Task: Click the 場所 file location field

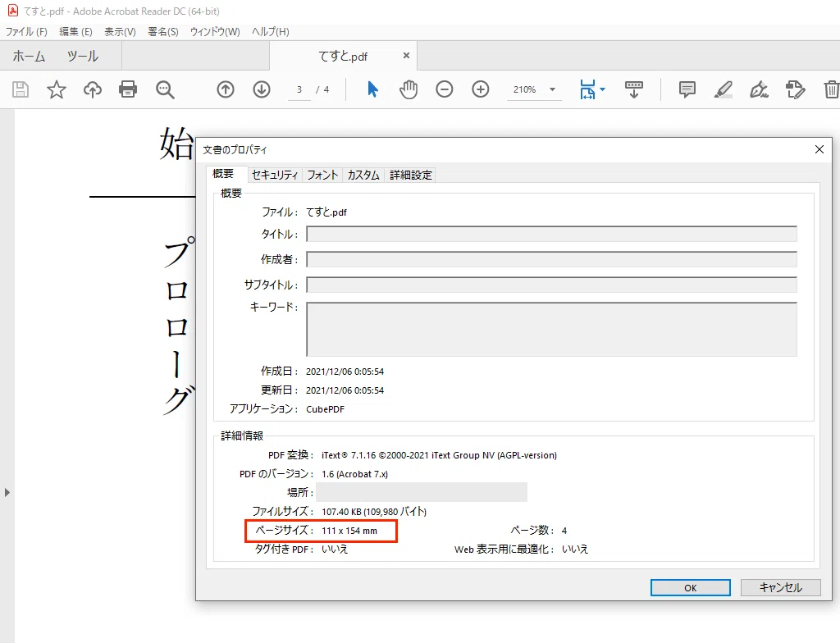Action: (x=422, y=492)
